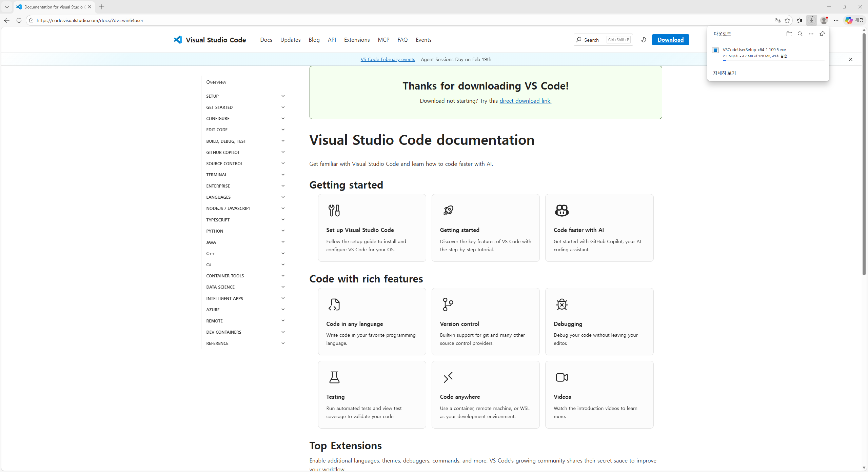Screen dimensions: 868x472
Task: Open the Copilot chat icon in toolbar
Action: tap(848, 20)
